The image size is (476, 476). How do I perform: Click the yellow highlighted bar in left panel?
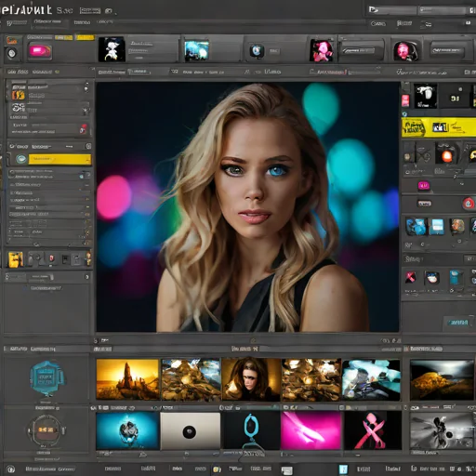click(x=59, y=159)
